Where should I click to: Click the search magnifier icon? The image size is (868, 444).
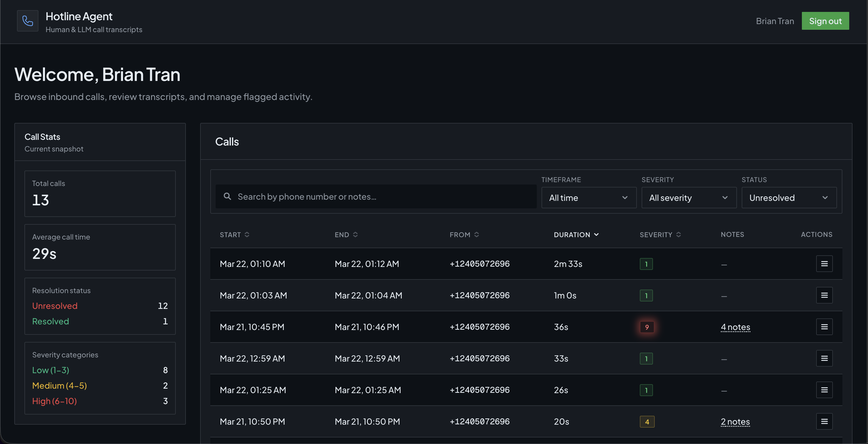(x=228, y=197)
